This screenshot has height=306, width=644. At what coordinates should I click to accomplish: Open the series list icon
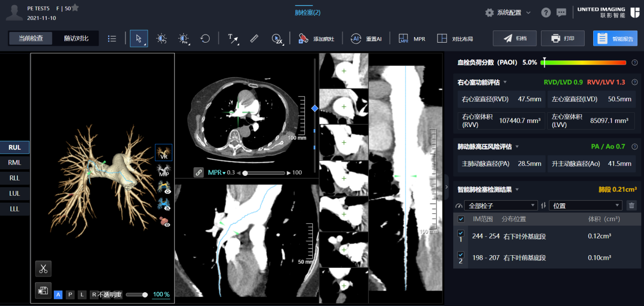[x=112, y=39]
